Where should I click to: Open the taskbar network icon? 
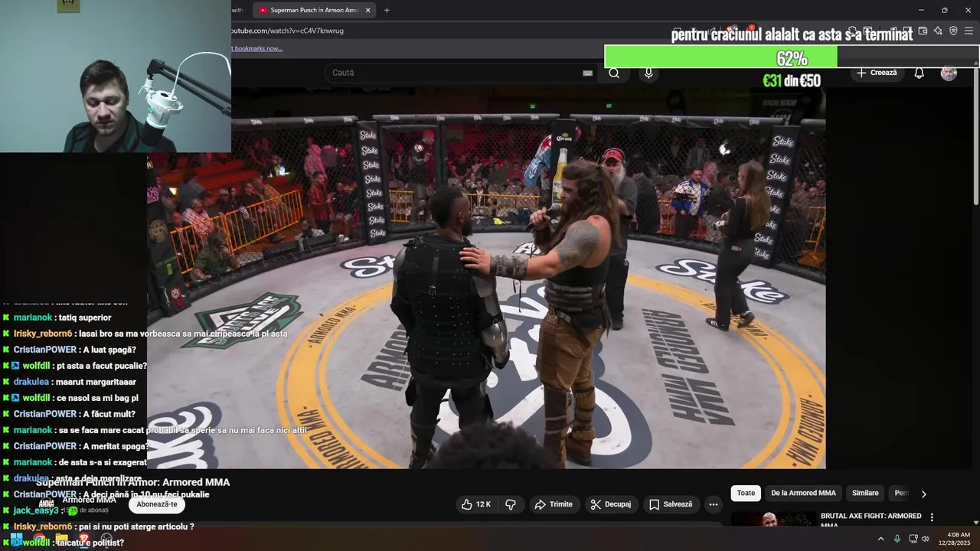pos(913,539)
